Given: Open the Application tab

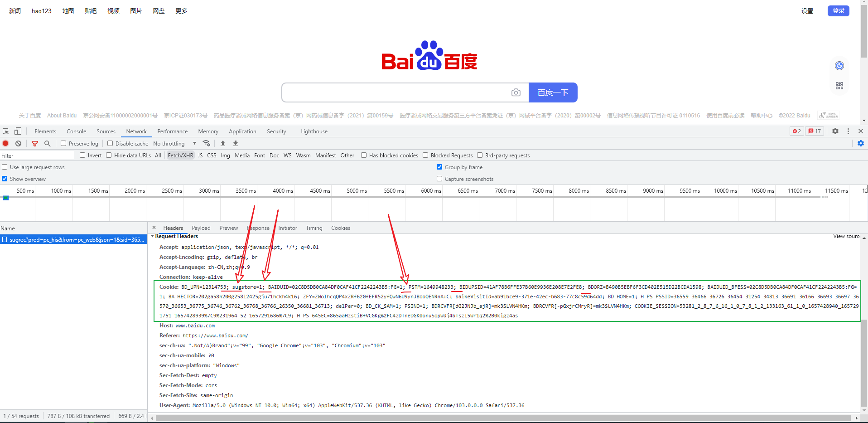Looking at the screenshot, I should coord(242,131).
